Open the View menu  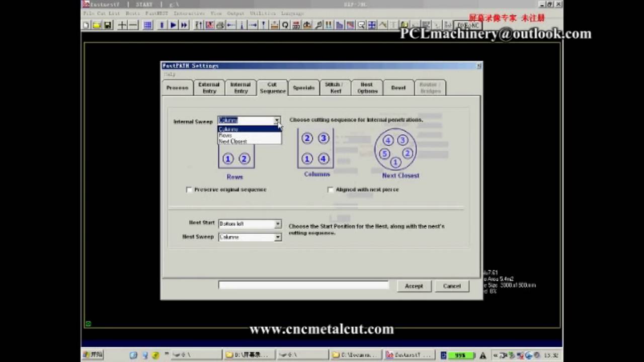pos(216,13)
